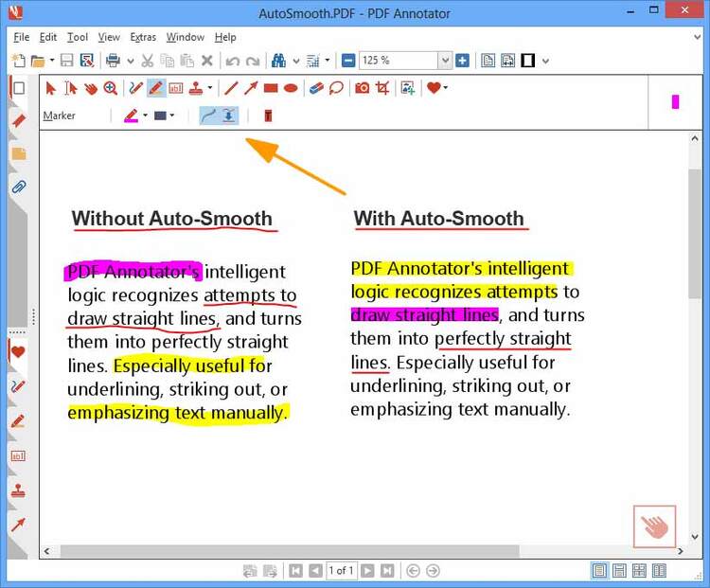710x588 pixels.
Task: Select the Pen tool
Action: click(135, 88)
